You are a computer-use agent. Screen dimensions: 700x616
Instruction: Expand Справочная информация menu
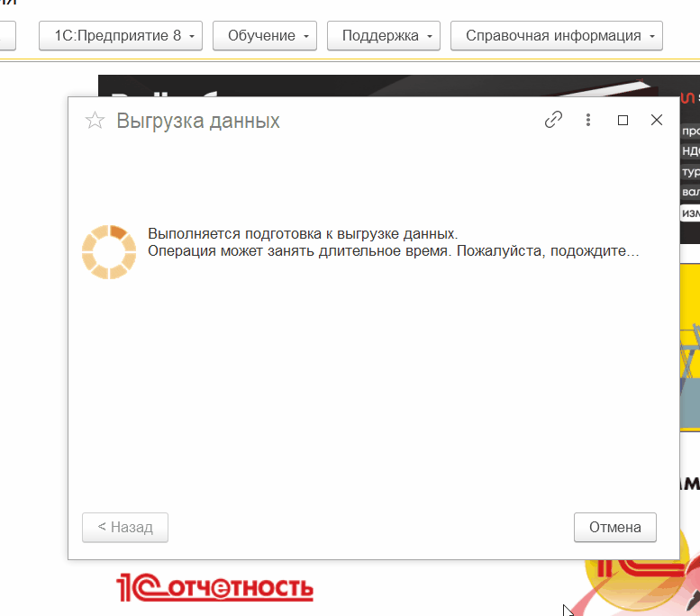[557, 36]
